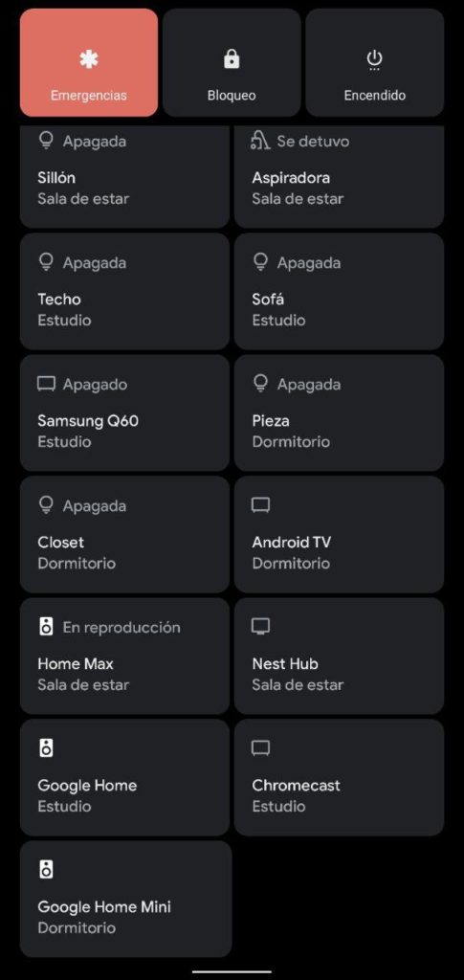Tap the Closet light bulb icon
464x980 pixels.
(x=46, y=505)
